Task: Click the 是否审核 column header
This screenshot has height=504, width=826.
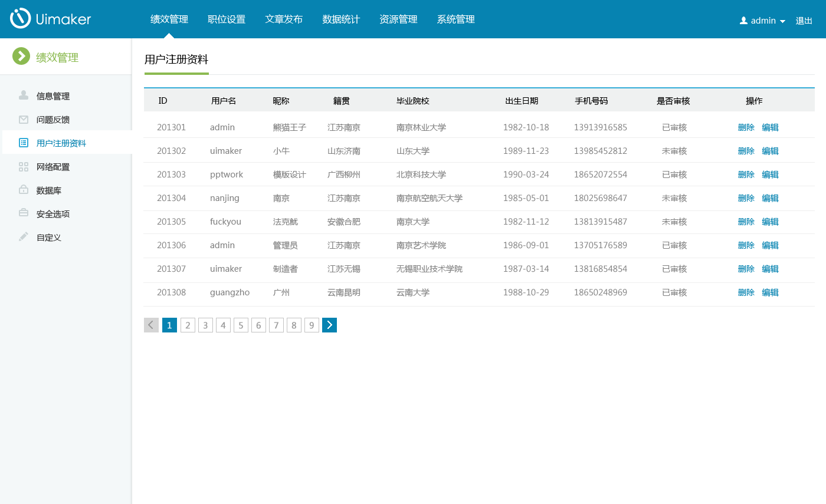Action: tap(673, 101)
